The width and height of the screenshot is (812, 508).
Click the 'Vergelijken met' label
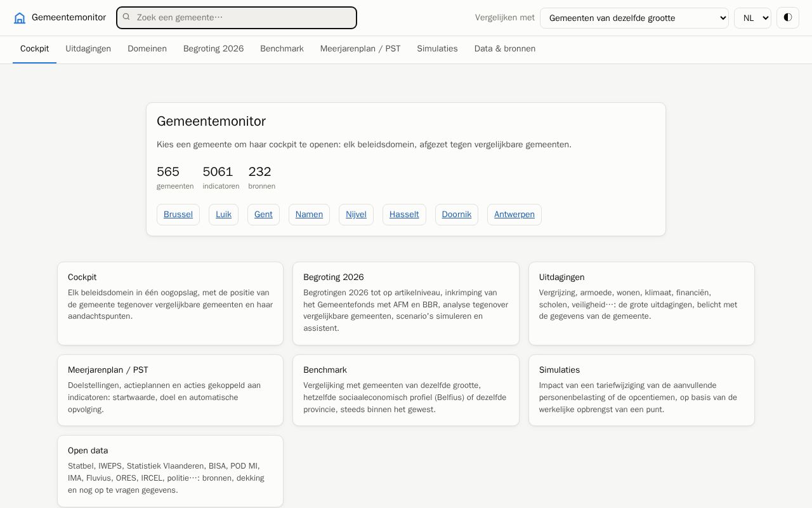click(x=505, y=18)
